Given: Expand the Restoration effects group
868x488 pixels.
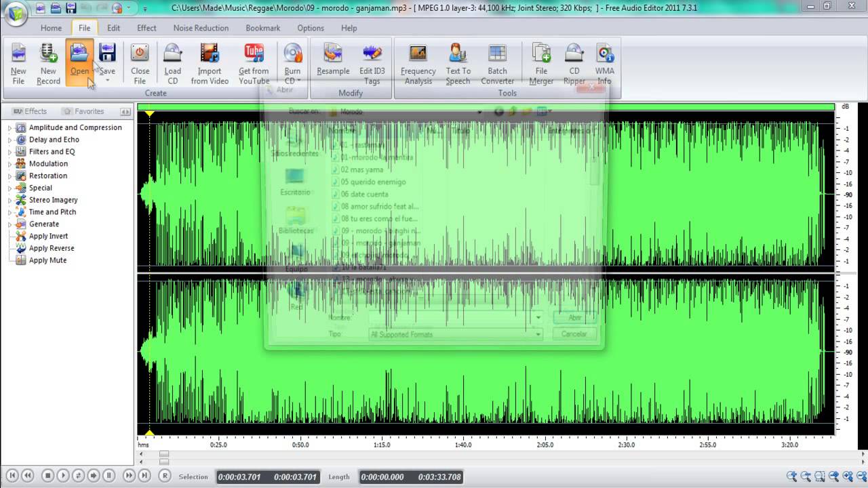Looking at the screenshot, I should point(10,176).
